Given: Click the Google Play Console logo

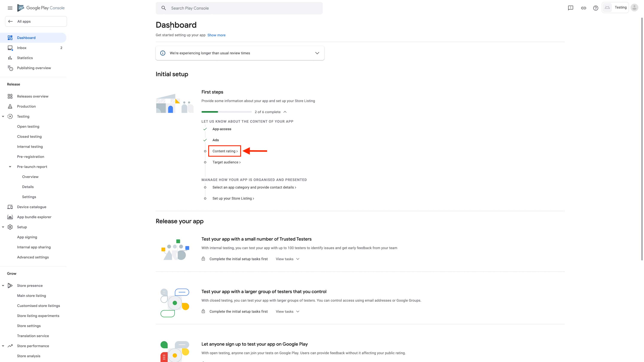Looking at the screenshot, I should click(41, 8).
